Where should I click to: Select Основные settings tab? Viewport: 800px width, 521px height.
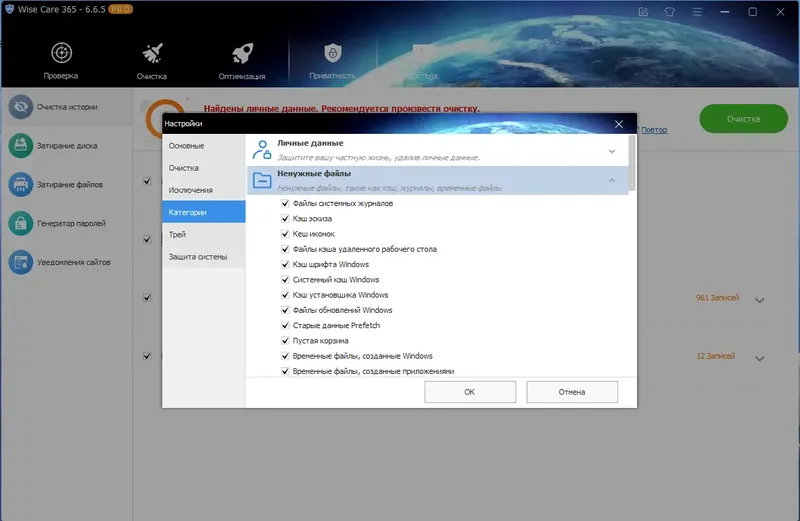(x=204, y=145)
